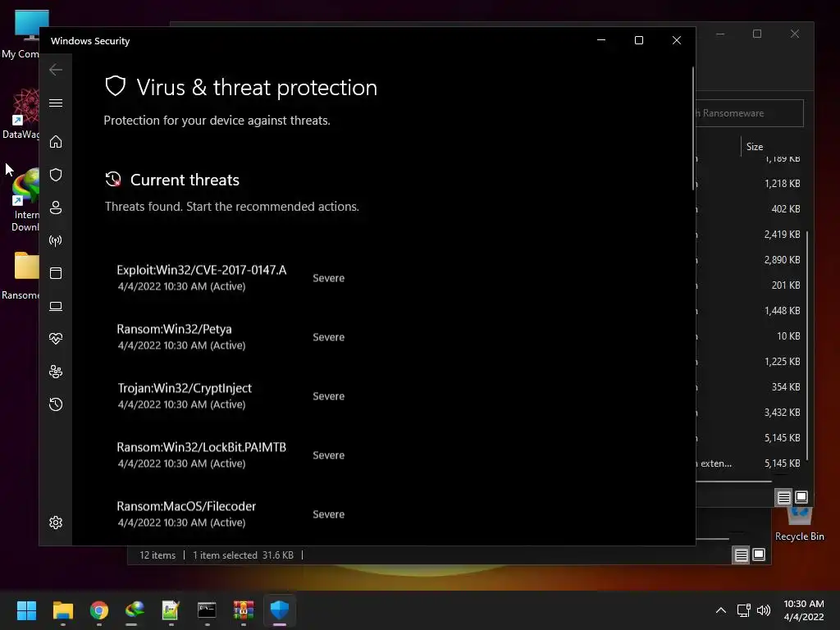The image size is (840, 630).
Task: Open Family options in the sidebar
Action: point(56,372)
